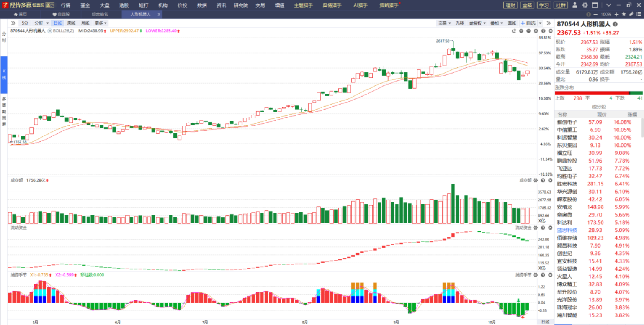Open help for 捕捞季节 indicator
The height and width of the screenshot is (325, 644).
coord(543,275)
